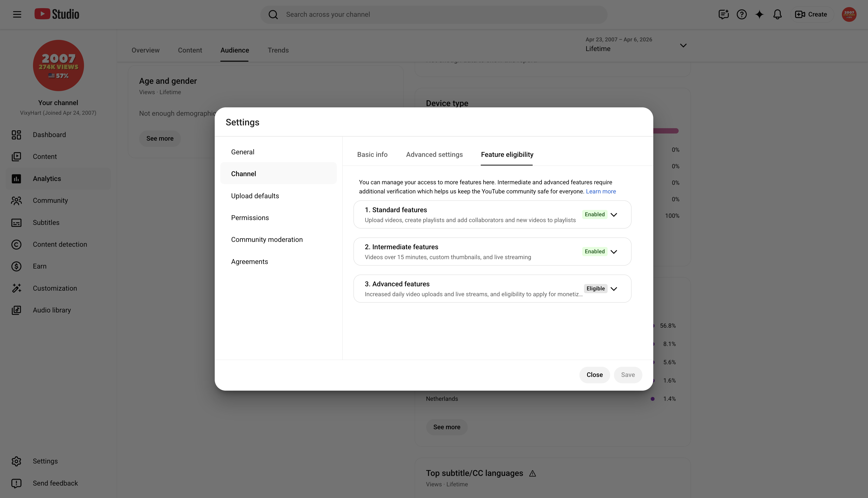Click See more below Netherlands row
Image resolution: width=868 pixels, height=498 pixels.
(x=447, y=427)
